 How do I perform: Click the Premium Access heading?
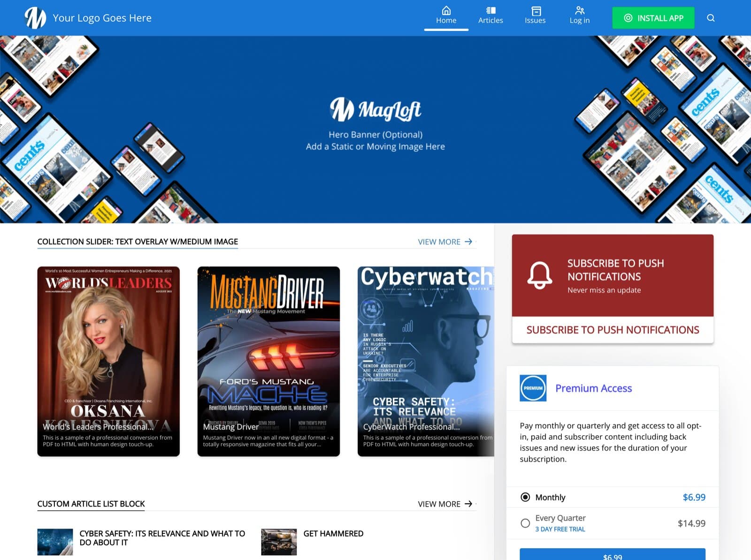594,388
